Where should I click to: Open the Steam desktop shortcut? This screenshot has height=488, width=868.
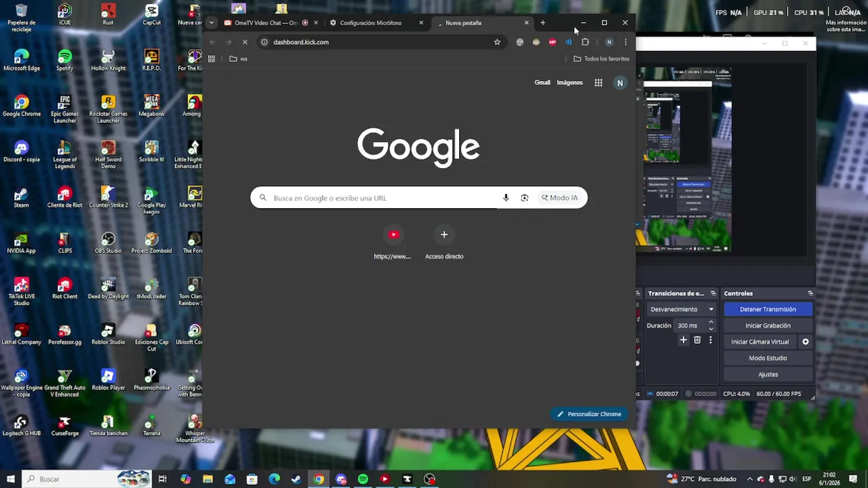coord(21,197)
